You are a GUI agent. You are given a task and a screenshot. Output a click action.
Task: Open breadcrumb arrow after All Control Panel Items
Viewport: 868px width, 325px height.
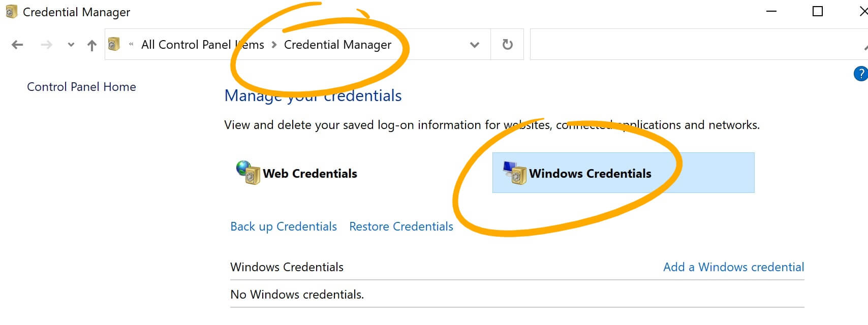[x=274, y=45]
